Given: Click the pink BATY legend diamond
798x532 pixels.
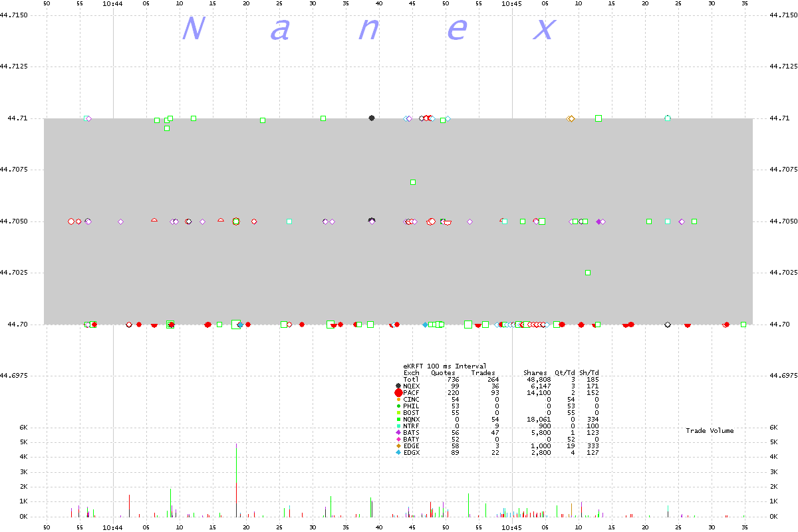Looking at the screenshot, I should point(398,439).
